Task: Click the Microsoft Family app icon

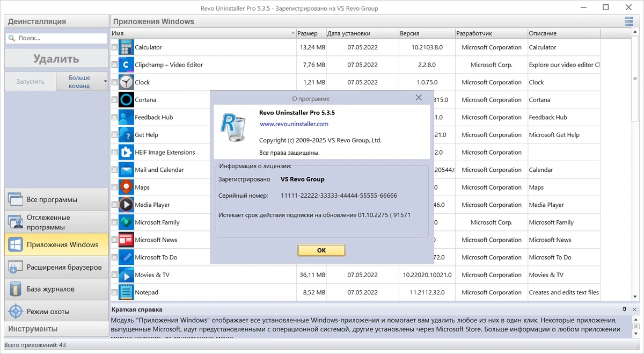Action: [x=126, y=222]
